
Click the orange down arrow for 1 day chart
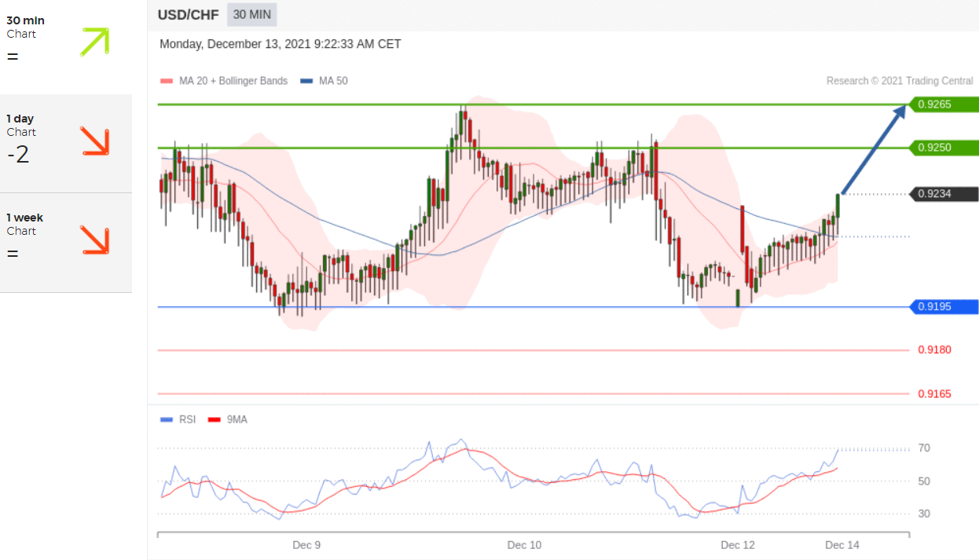[95, 141]
